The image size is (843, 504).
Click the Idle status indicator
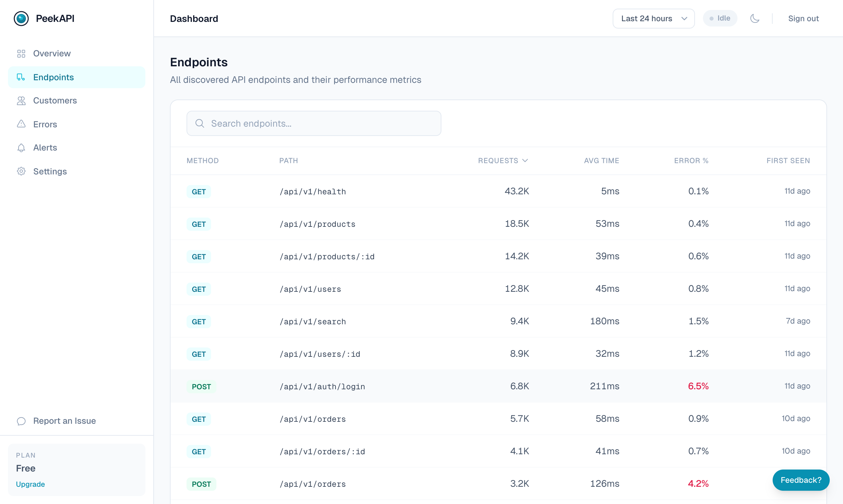pos(720,18)
